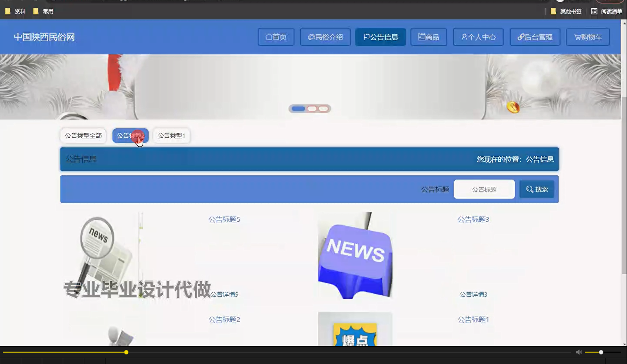This screenshot has height=364, width=627.
Task: Click the 商品 clipboard icon
Action: pyautogui.click(x=421, y=37)
